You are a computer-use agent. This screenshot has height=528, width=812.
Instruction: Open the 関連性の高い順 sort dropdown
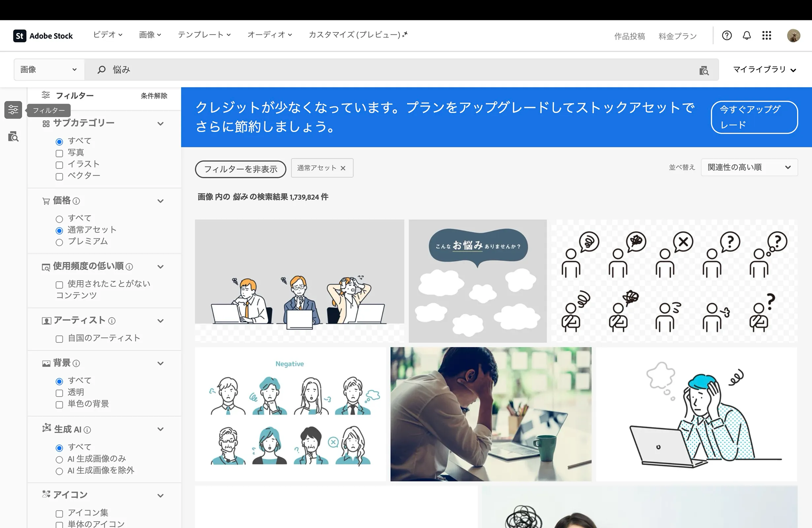749,167
